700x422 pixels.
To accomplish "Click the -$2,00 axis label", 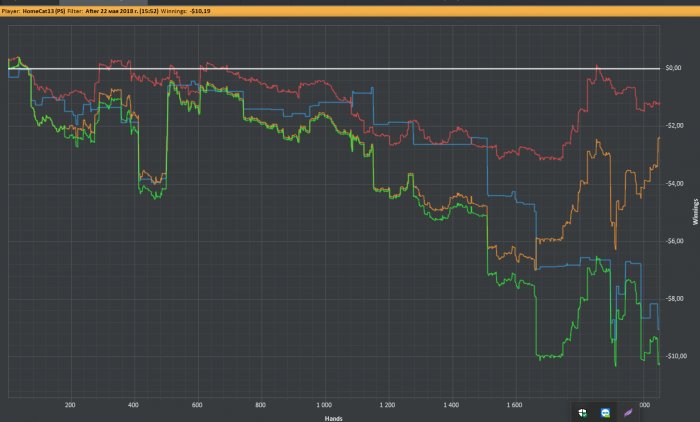I will pos(673,125).
